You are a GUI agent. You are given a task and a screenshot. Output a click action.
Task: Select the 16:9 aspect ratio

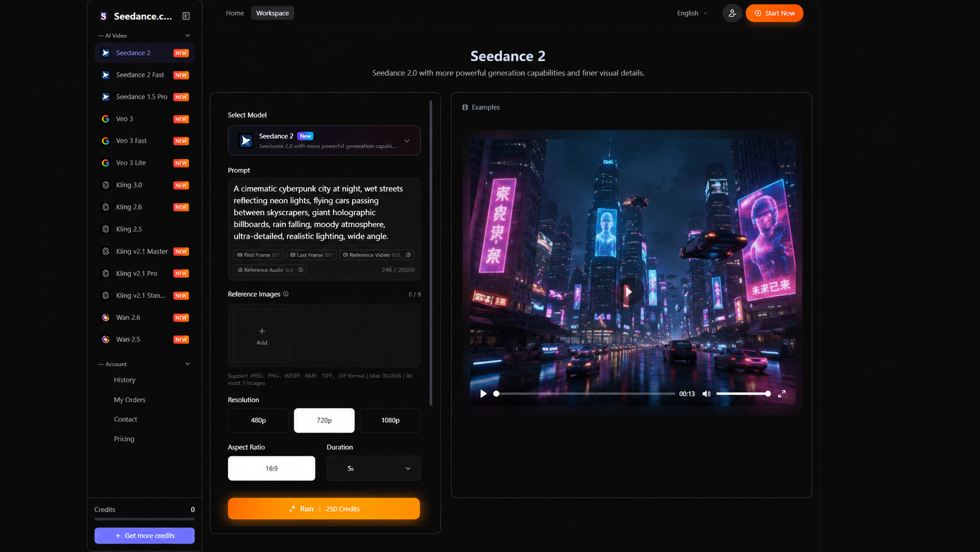(271, 468)
